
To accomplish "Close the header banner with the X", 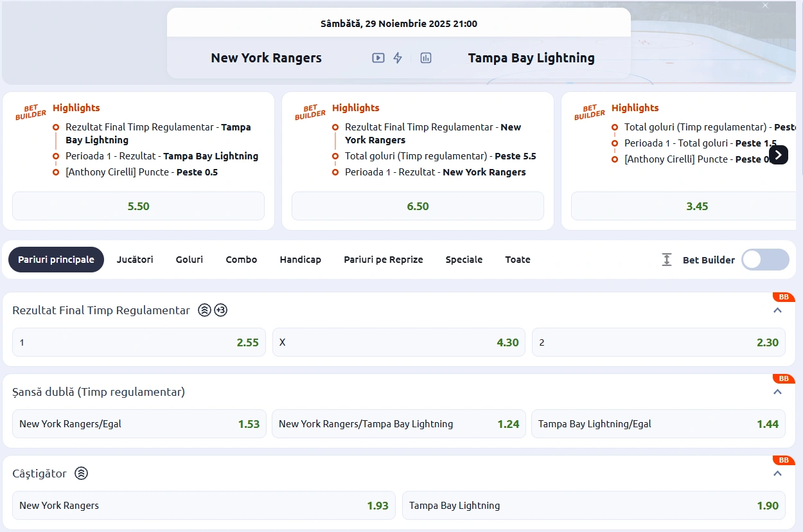I will 765,6.
